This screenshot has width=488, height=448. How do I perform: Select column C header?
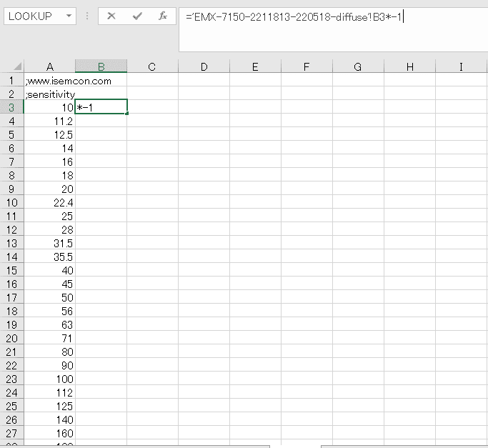152,66
